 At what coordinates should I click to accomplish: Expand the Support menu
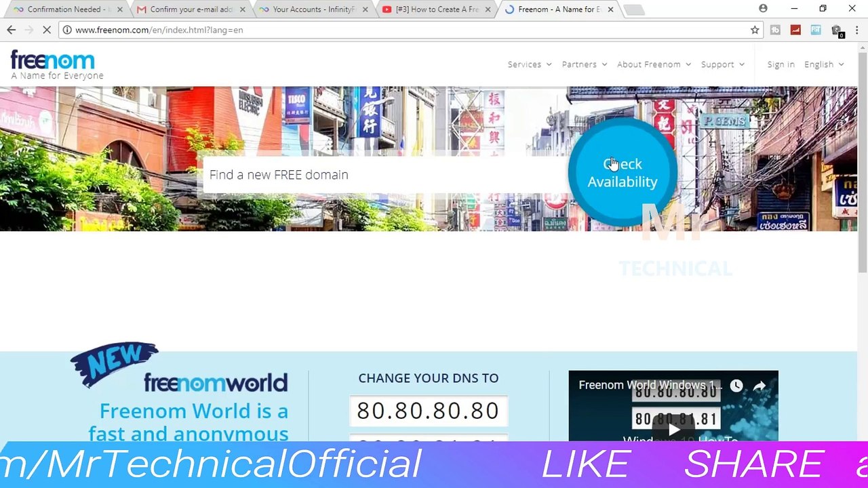click(x=723, y=64)
